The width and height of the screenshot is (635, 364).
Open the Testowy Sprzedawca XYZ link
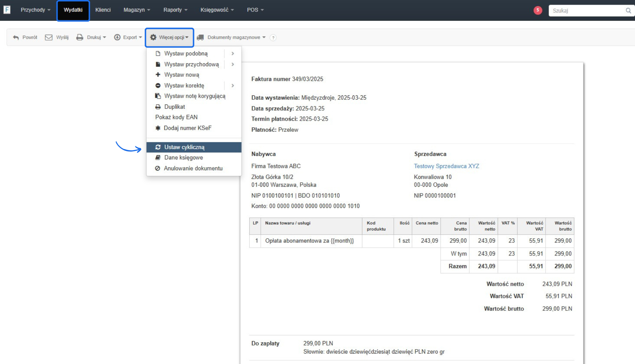coord(446,166)
